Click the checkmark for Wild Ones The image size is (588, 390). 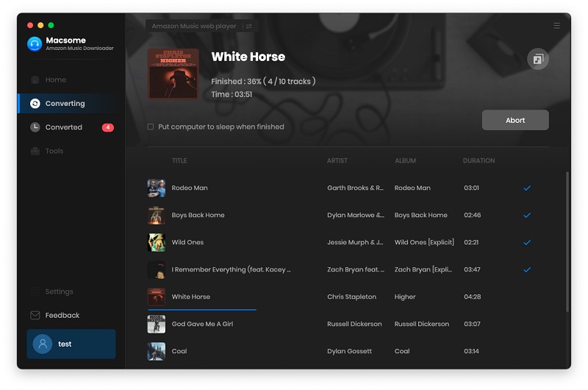[527, 243]
